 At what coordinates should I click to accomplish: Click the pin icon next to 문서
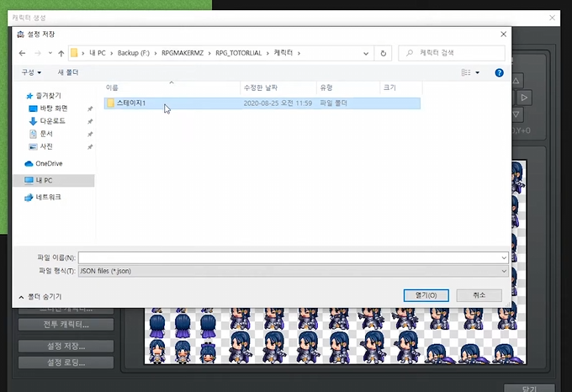point(90,135)
